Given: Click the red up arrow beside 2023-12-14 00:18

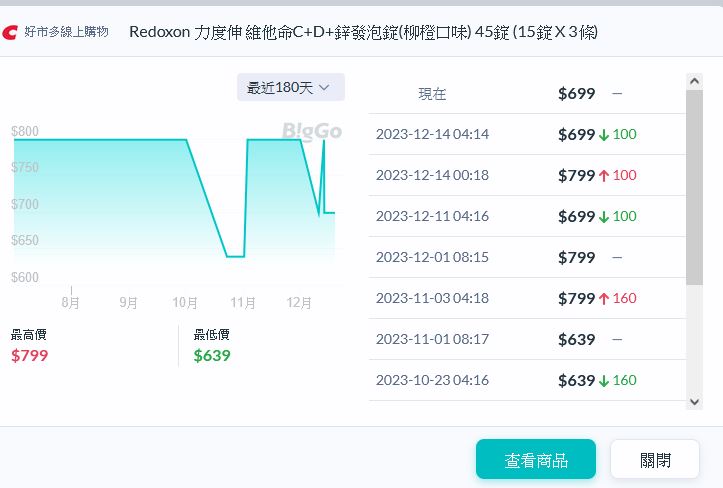Looking at the screenshot, I should pyautogui.click(x=604, y=175).
